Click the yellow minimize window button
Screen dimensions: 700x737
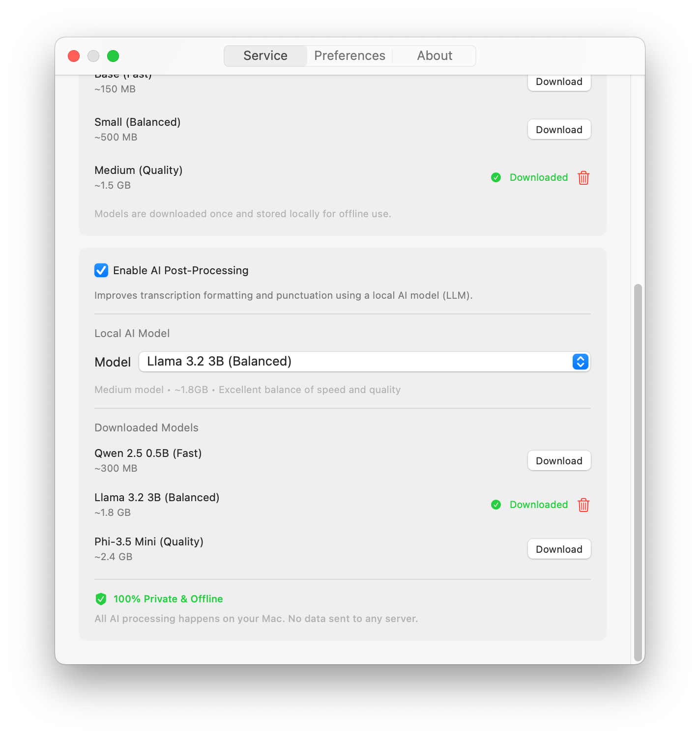[93, 56]
